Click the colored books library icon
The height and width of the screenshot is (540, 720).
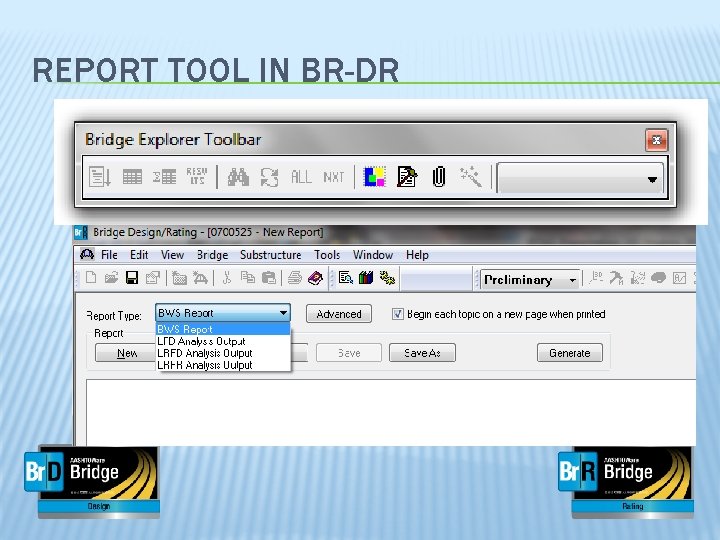pos(366,278)
